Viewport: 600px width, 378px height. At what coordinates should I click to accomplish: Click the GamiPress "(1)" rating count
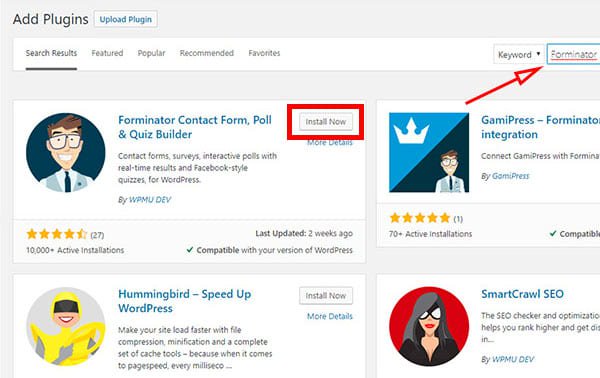pos(458,219)
